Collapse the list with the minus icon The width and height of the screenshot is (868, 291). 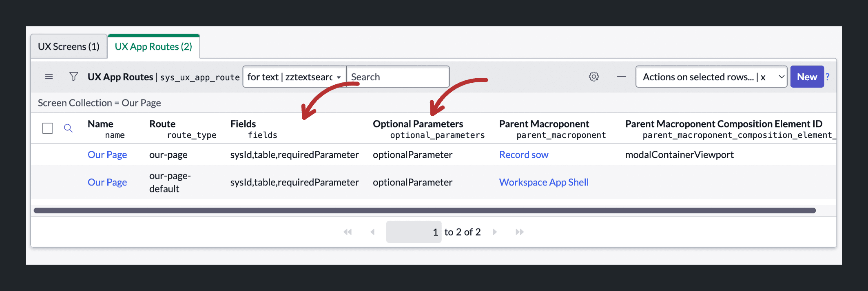pos(621,77)
